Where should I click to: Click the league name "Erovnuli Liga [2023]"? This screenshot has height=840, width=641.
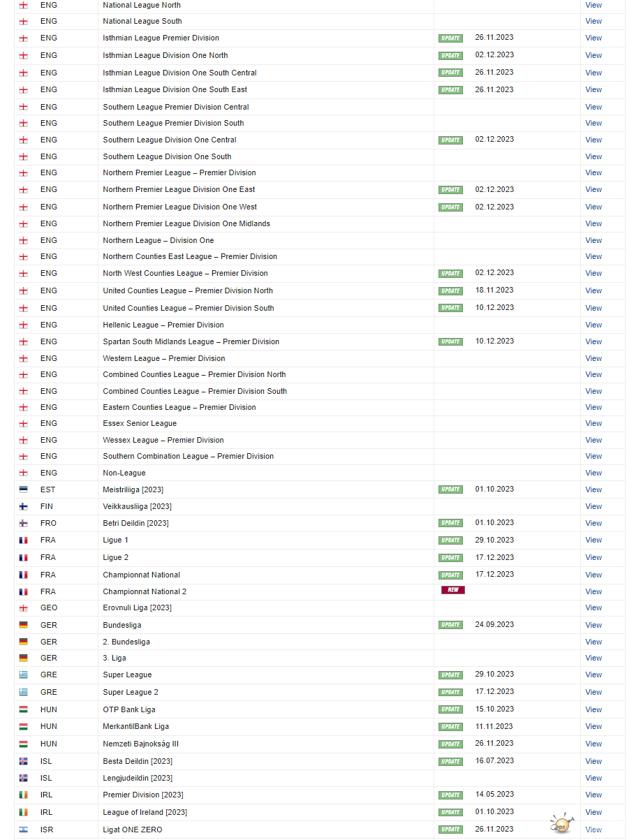click(x=137, y=607)
